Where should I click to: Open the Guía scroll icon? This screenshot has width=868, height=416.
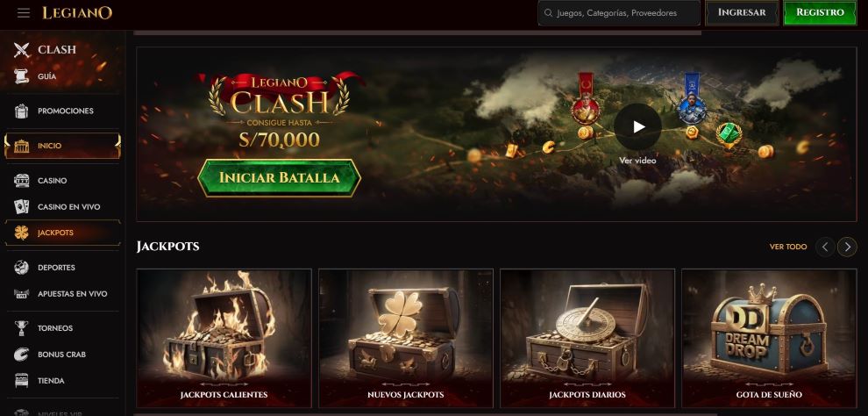(22, 76)
